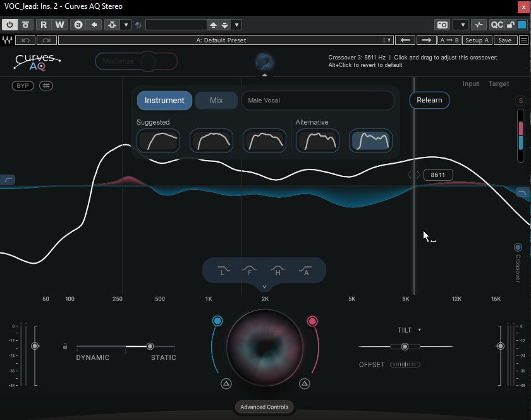
Task: Open dropdown next to side-chain icon
Action: 126,25
